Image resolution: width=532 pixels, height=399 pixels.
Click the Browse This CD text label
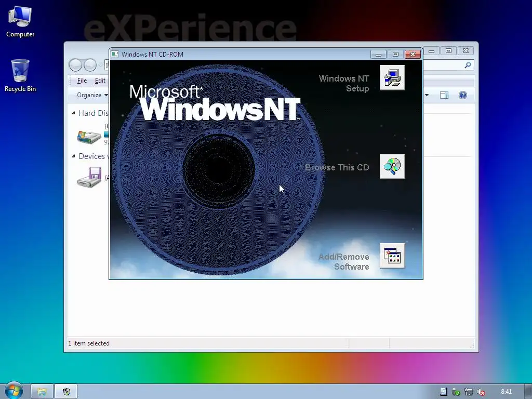point(337,167)
